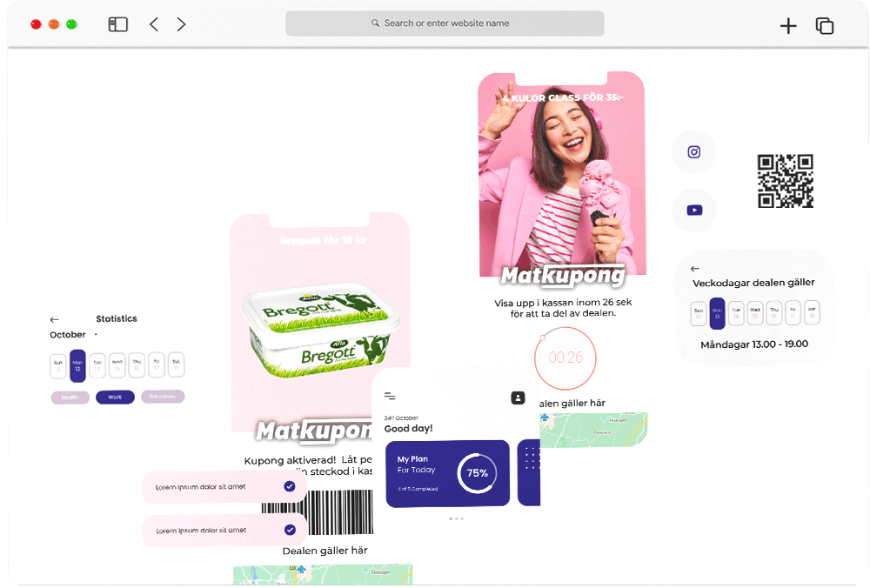The height and width of the screenshot is (588, 870).
Task: Select Health category pill
Action: click(70, 398)
